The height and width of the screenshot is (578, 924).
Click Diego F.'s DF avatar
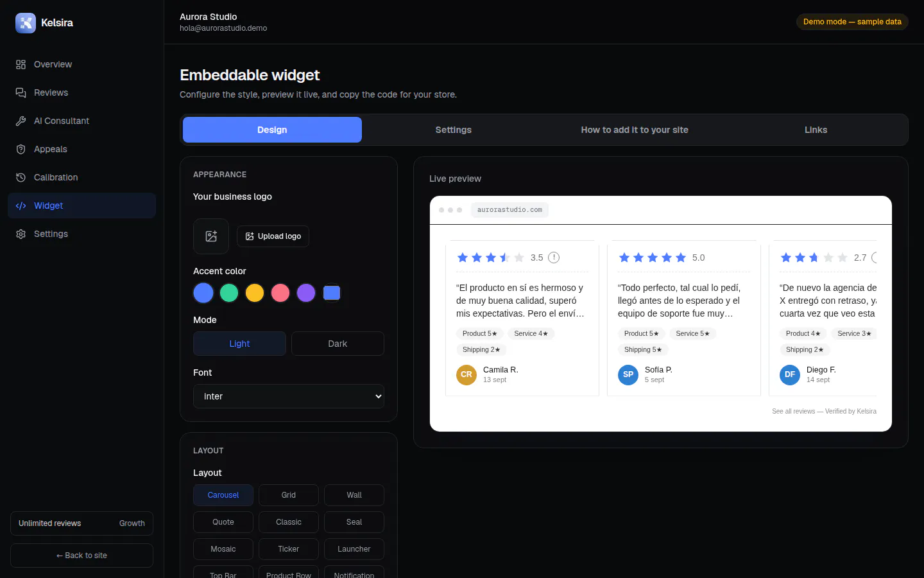(x=790, y=374)
